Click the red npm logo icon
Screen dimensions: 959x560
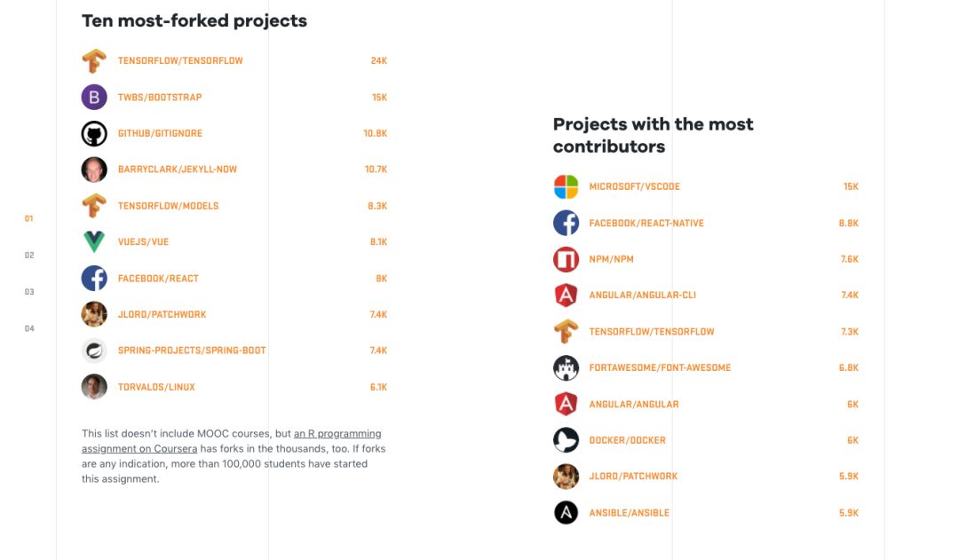tap(566, 260)
